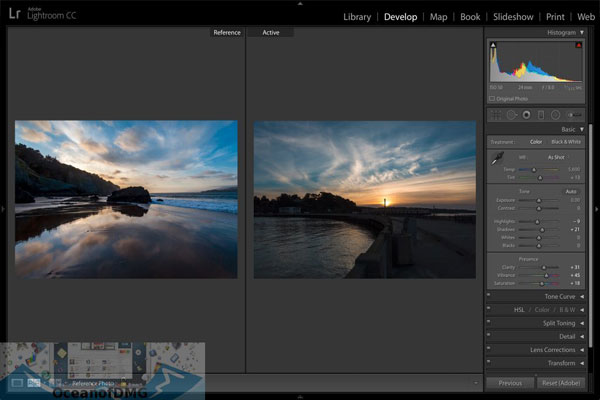Select the Crop Overlay tool
This screenshot has height=400, width=600.
point(497,115)
